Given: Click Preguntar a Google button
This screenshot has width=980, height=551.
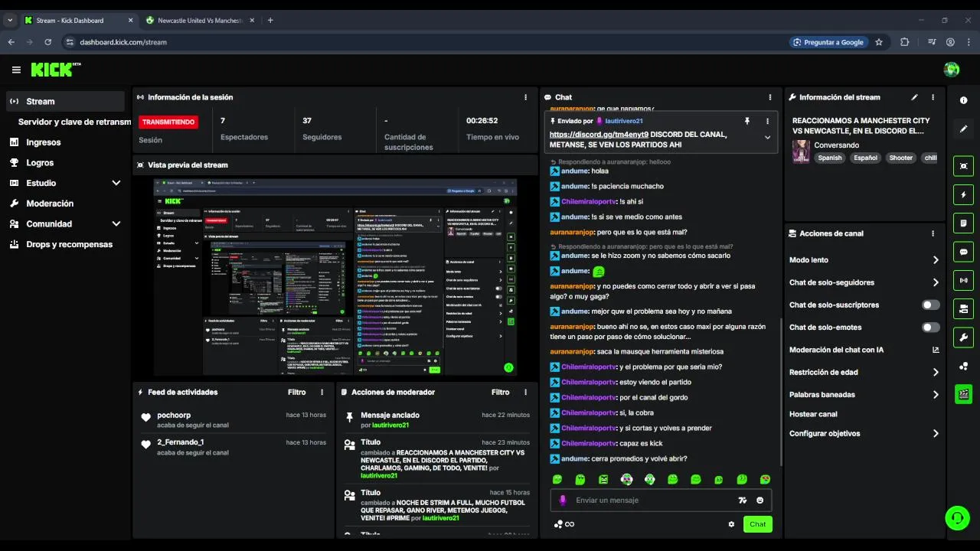Looking at the screenshot, I should [x=828, y=42].
